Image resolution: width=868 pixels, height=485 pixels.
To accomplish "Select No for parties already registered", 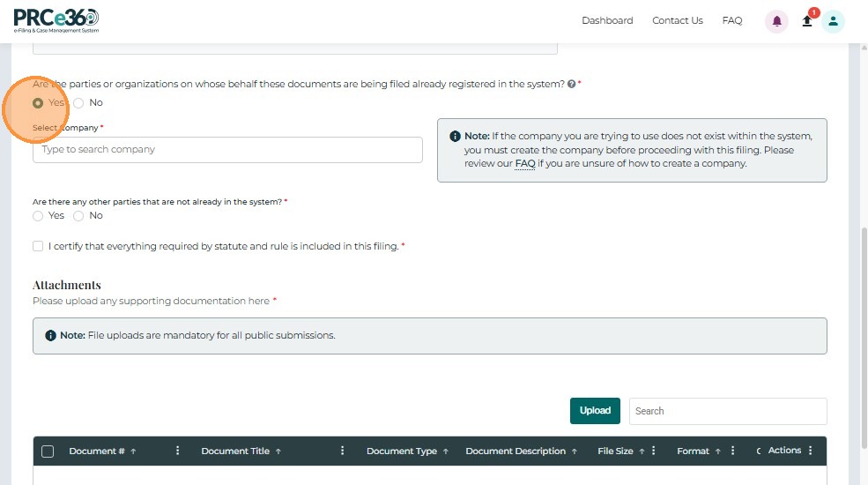I will [x=78, y=103].
